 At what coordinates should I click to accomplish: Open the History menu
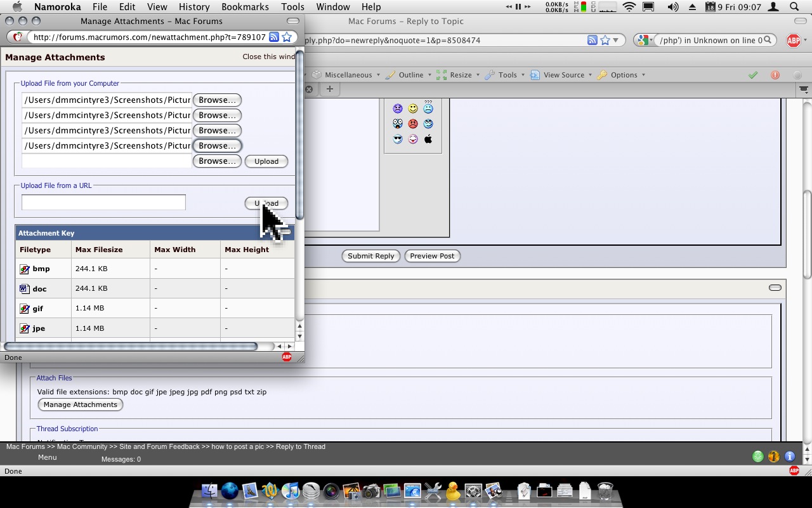[x=194, y=7]
